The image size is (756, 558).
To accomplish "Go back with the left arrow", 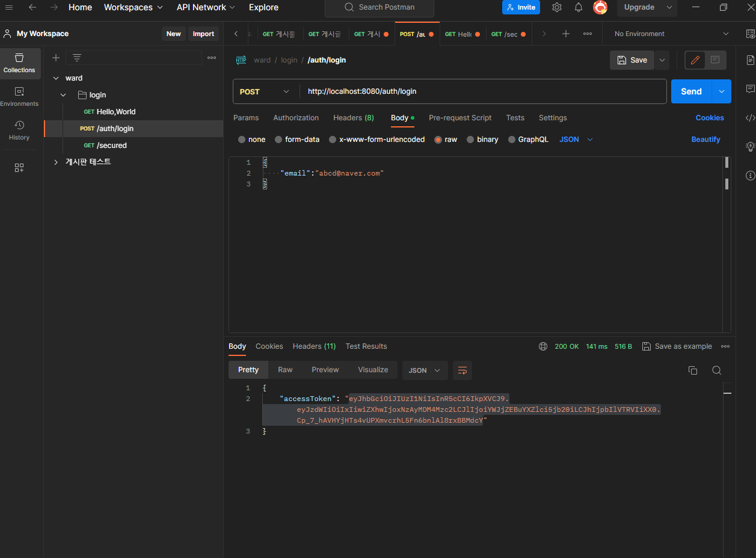I will (32, 7).
